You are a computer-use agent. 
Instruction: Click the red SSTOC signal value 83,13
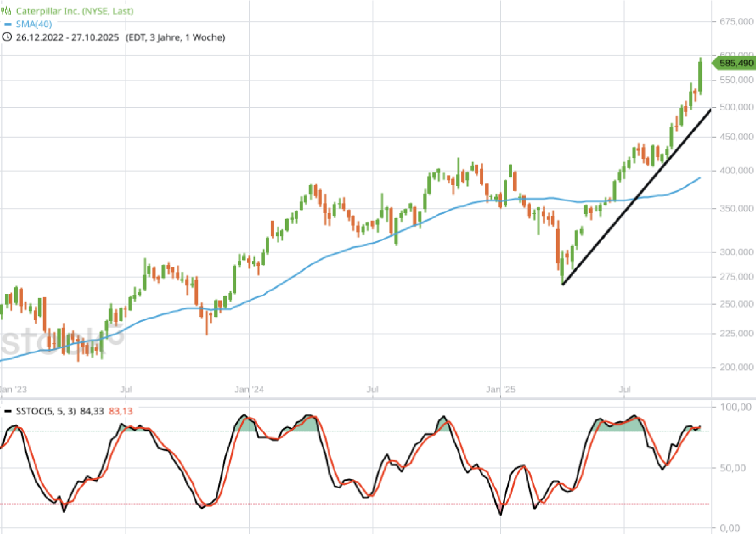tap(121, 411)
